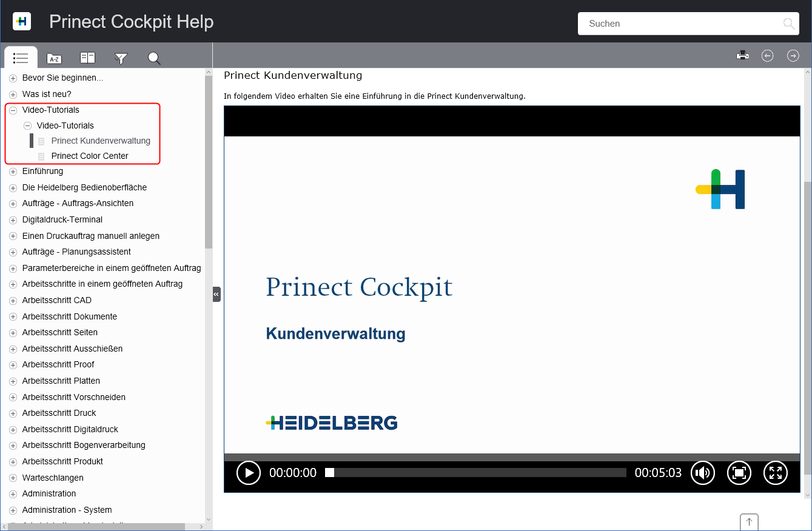This screenshot has width=812, height=531.
Task: Select Arbeitsschritt Platten entry
Action: 61,381
